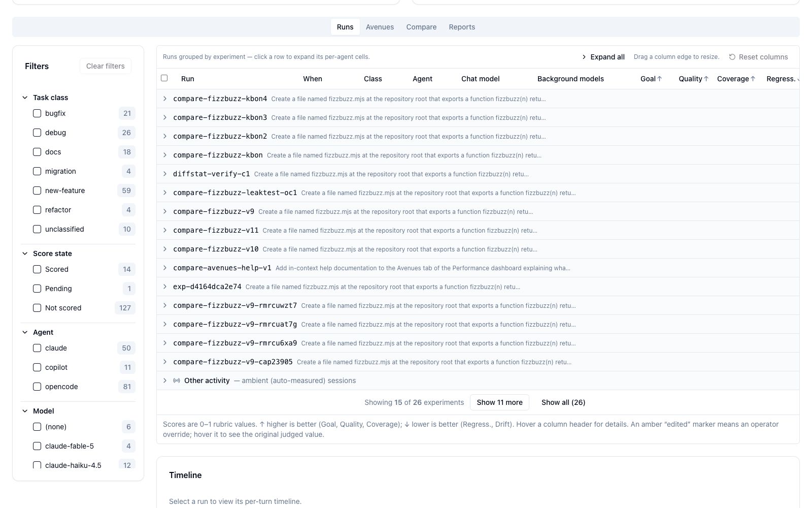The image size is (812, 508).
Task: Click the Clear filters button
Action: click(106, 66)
